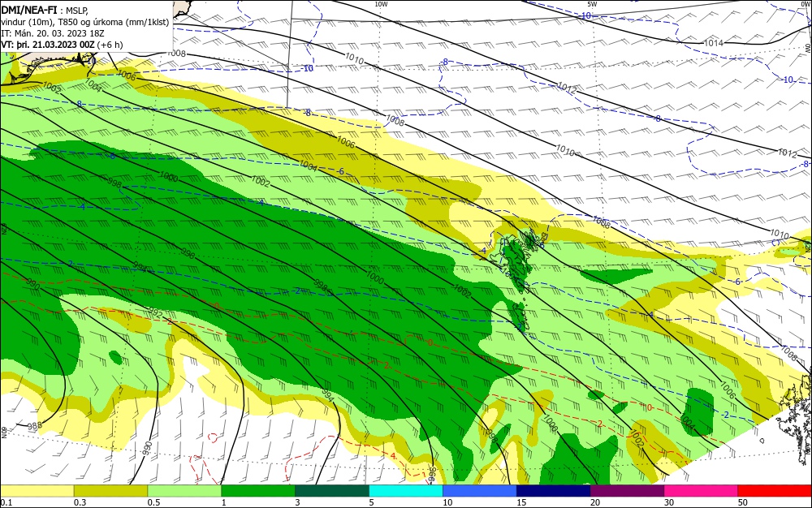Pick the pink 30–50 legend swatch
812x508 pixels.
pyautogui.click(x=702, y=491)
